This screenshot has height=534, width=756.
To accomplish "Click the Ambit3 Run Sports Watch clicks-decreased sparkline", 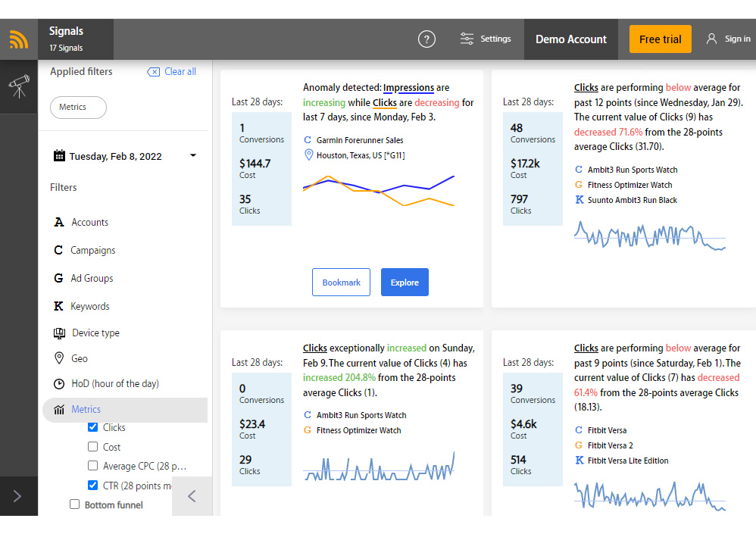I will [649, 236].
